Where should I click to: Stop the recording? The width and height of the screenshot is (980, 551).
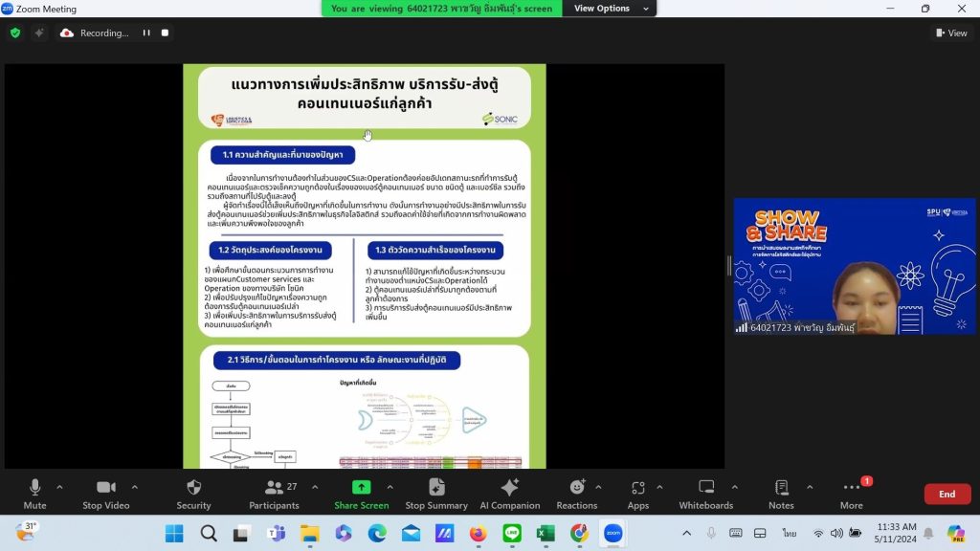[165, 33]
